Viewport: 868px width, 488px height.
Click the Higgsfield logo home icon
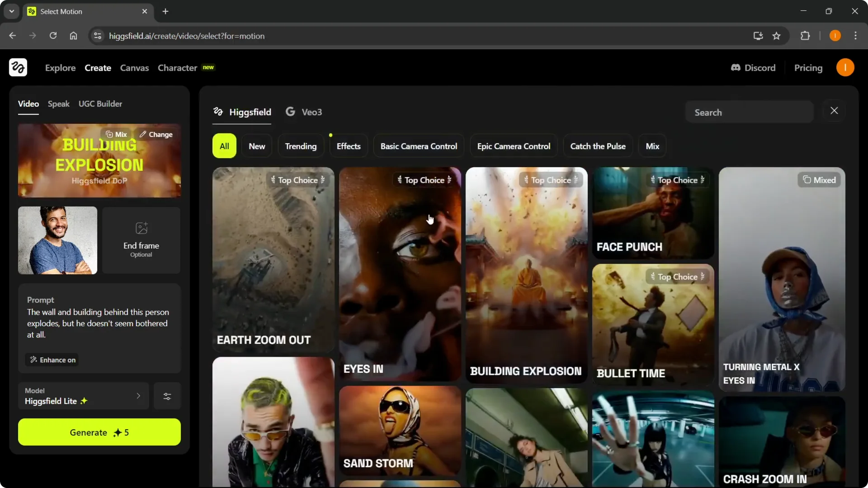pyautogui.click(x=18, y=68)
